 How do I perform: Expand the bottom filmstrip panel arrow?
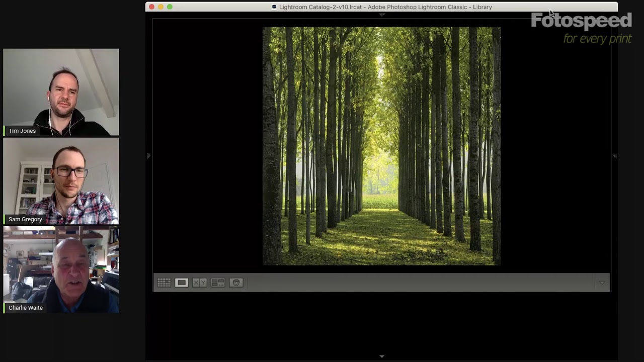coord(382,356)
